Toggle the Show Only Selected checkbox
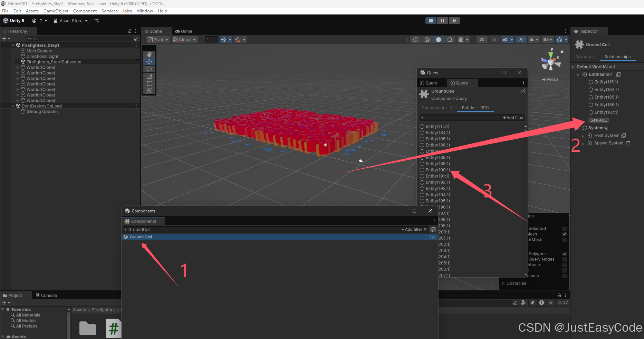The height and width of the screenshot is (339, 644). click(x=565, y=229)
